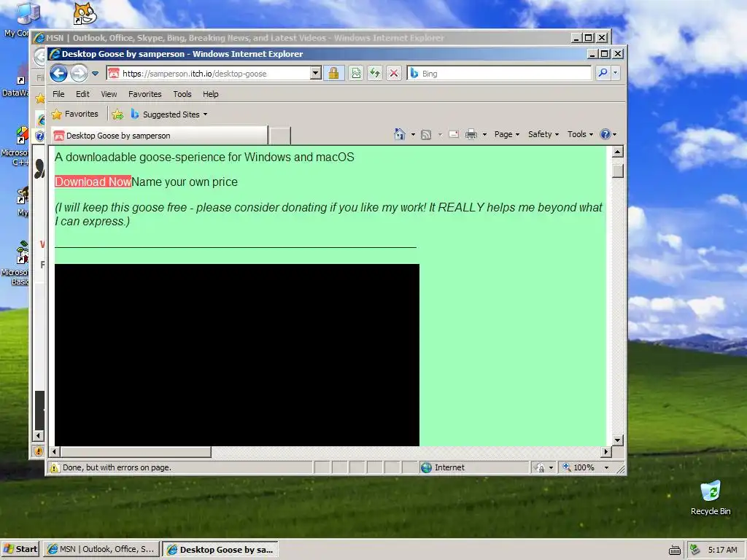
Task: Click Desktop Goose taskbar button
Action: [x=220, y=550]
